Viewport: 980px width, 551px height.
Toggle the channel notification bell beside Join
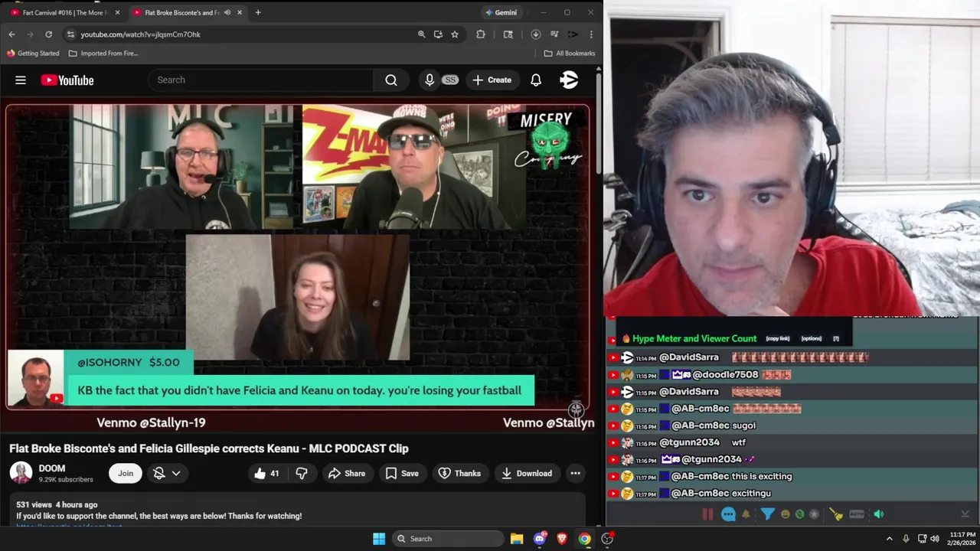coord(159,473)
